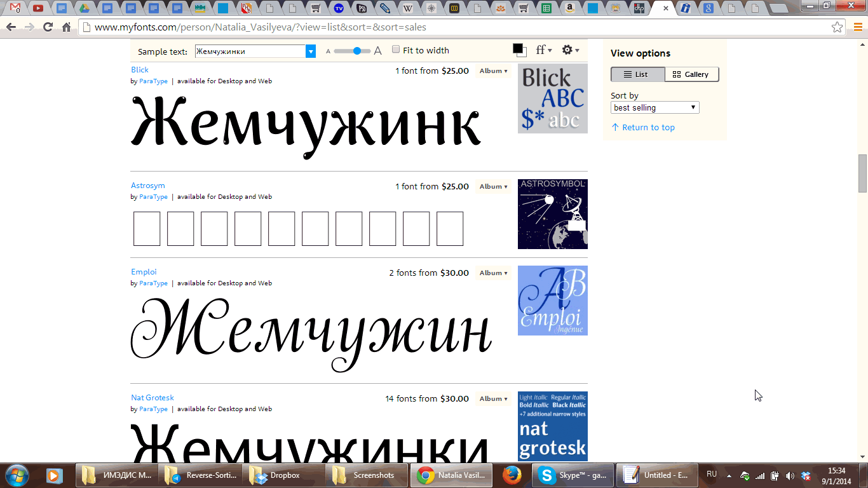Launch the media player taskbar icon
The image size is (868, 488).
(x=55, y=475)
